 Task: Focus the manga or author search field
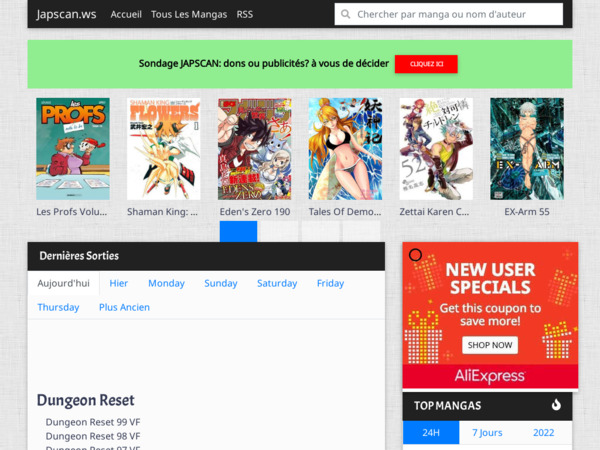point(448,14)
